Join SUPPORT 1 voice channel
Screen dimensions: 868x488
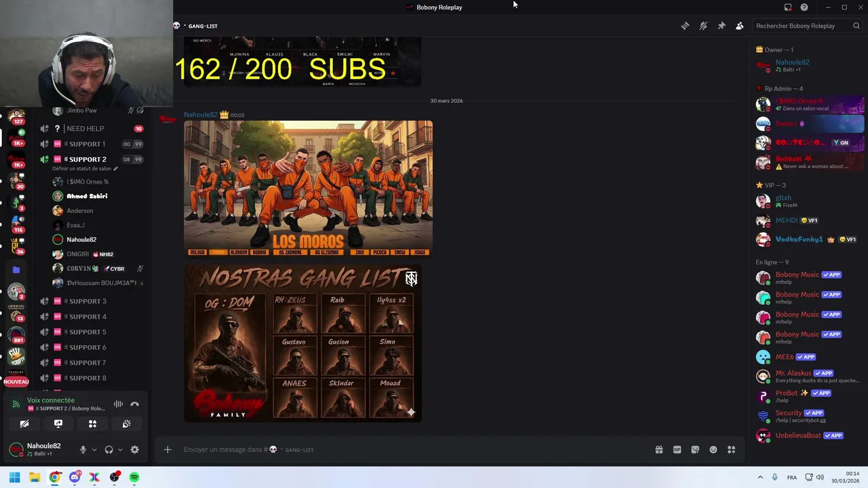(92, 144)
